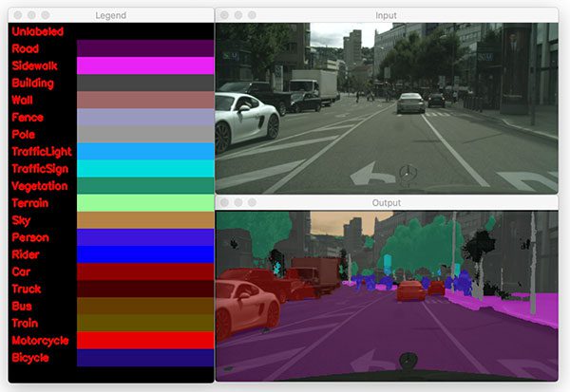This screenshot has width=570, height=392.
Task: Click the Pole legend label
Action: 23,135
